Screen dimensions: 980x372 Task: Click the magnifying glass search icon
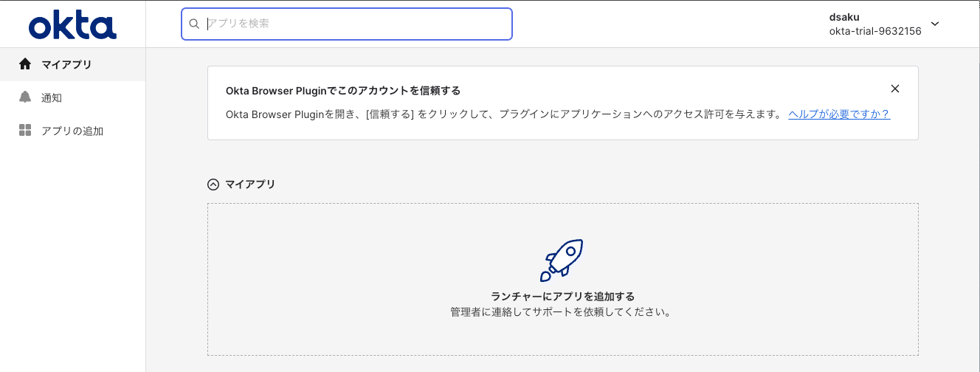click(195, 24)
